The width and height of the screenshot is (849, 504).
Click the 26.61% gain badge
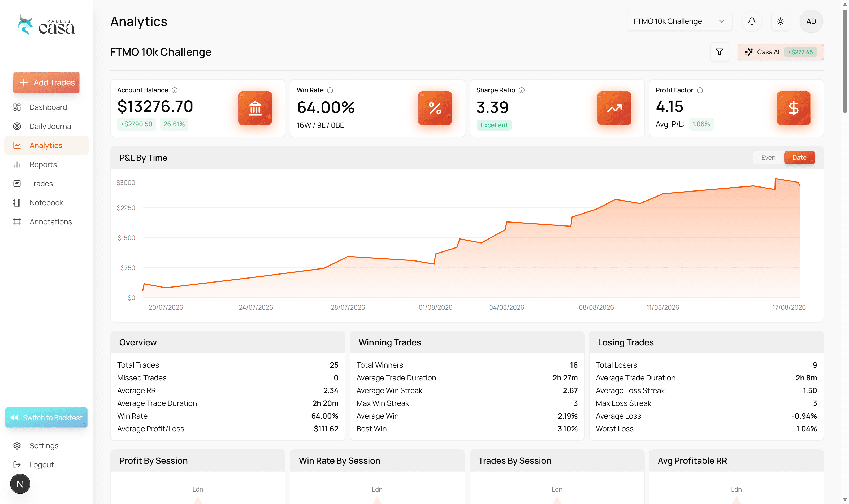click(174, 124)
